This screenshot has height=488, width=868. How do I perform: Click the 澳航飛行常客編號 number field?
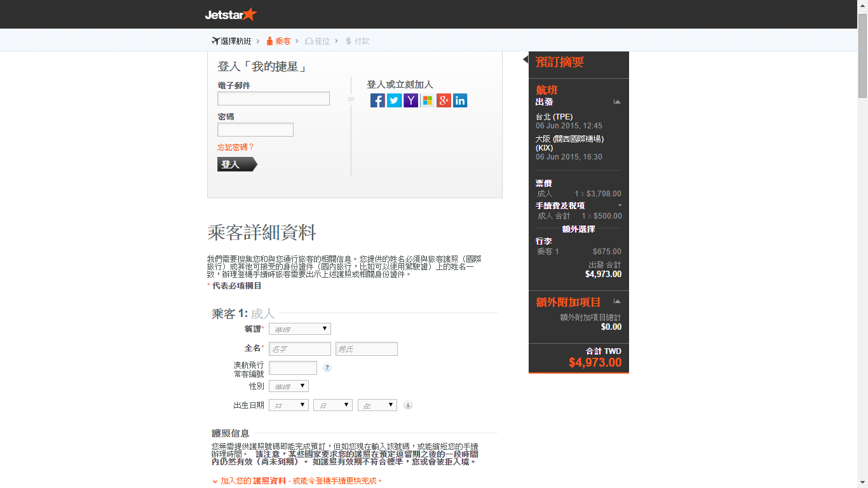coord(293,368)
